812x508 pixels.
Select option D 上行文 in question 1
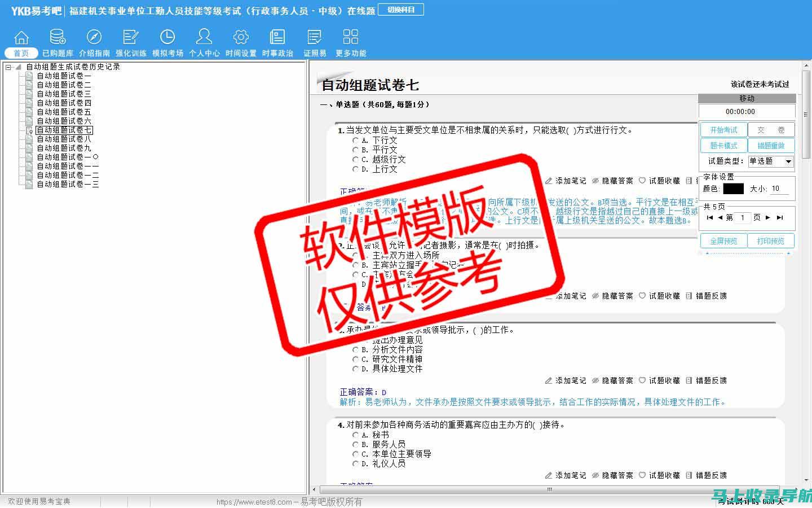(355, 169)
